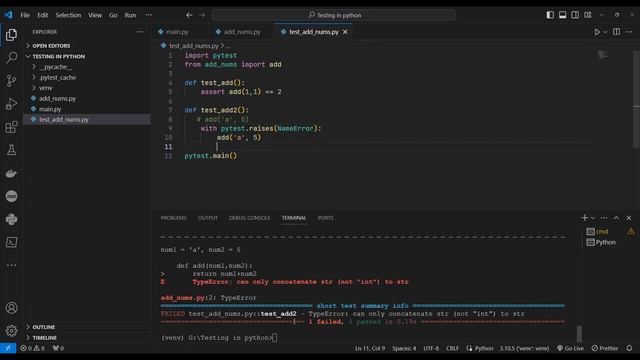Click Go Live in status bar

coord(570,348)
